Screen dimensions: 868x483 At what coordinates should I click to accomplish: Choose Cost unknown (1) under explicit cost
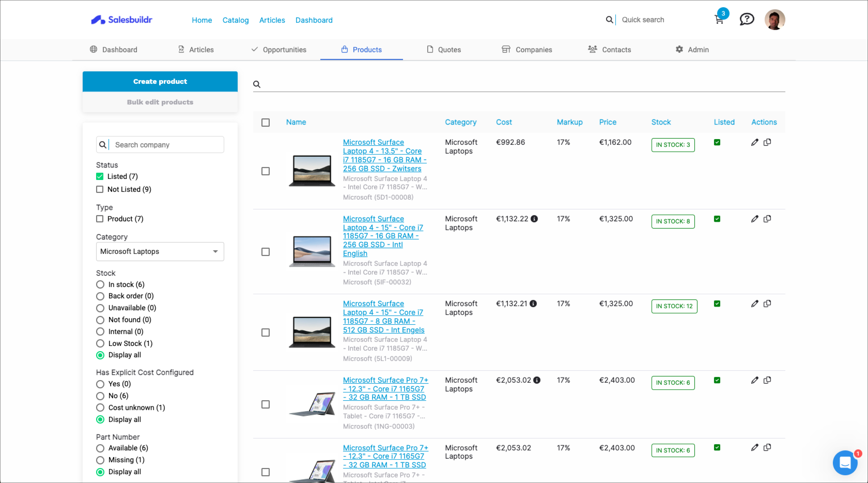pos(100,407)
